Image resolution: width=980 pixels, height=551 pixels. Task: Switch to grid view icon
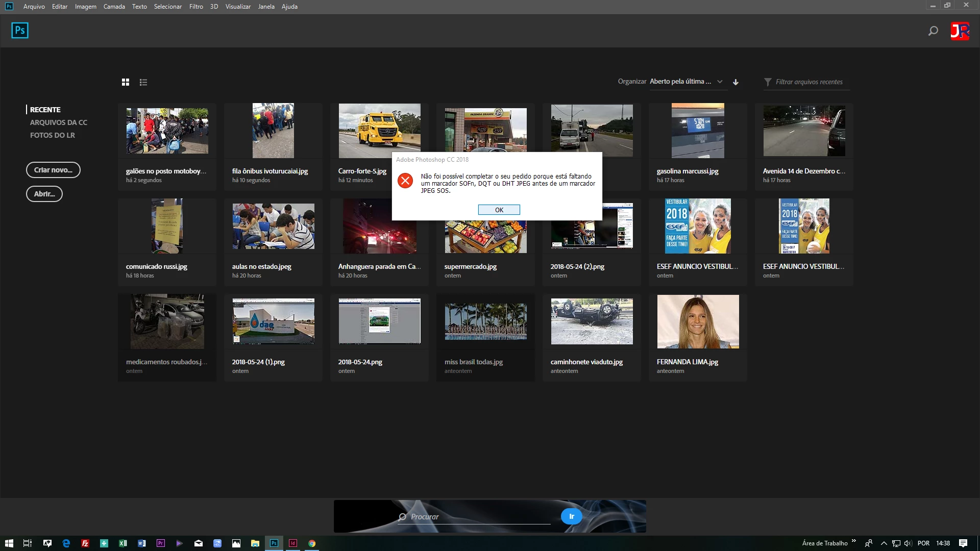click(126, 82)
